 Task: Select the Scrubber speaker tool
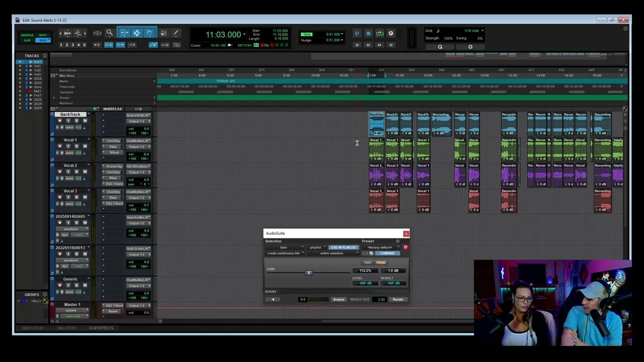click(164, 33)
